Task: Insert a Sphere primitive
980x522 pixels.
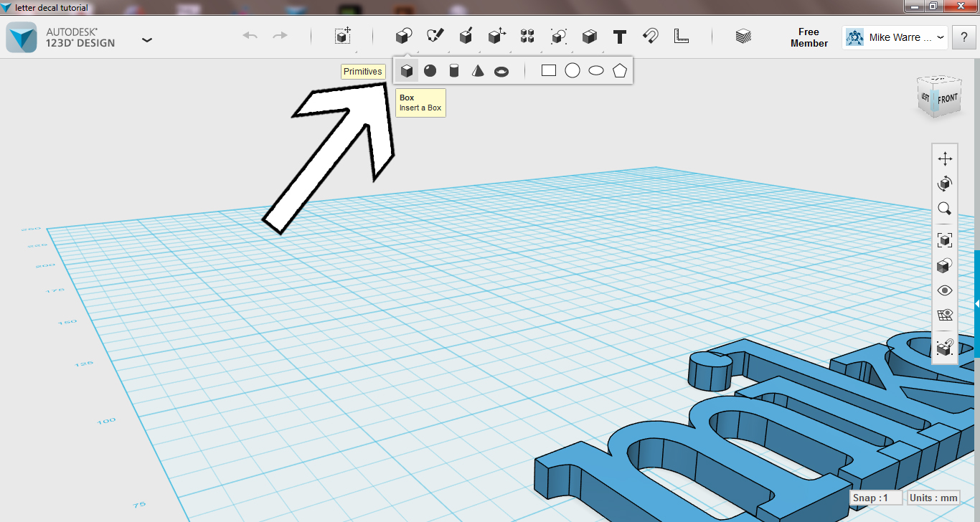Action: click(x=430, y=70)
